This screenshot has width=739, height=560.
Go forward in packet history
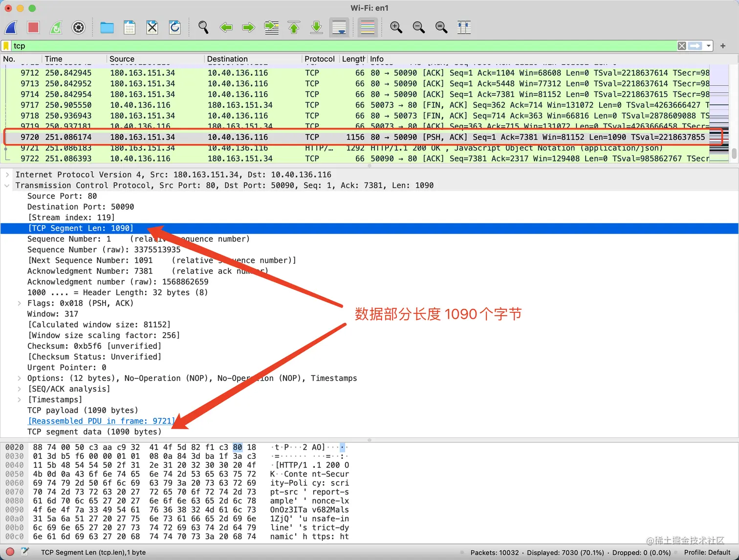(249, 27)
